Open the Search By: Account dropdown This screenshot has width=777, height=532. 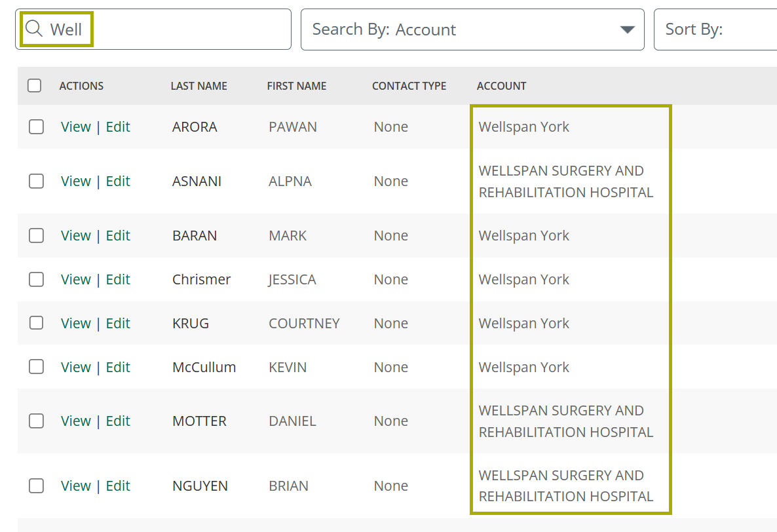point(472,29)
